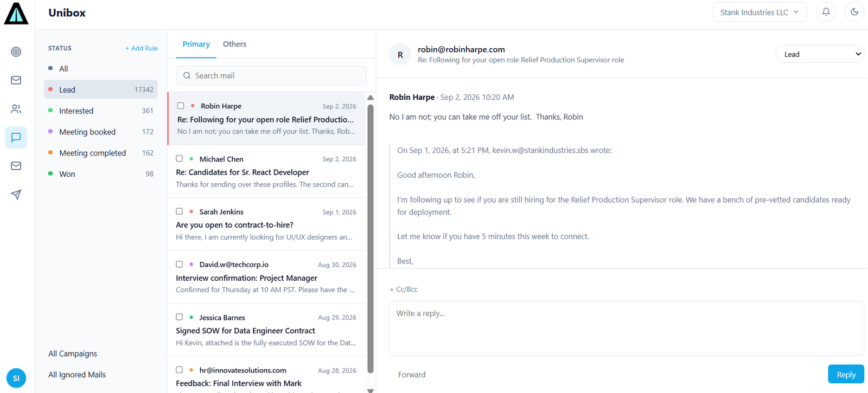Open the Signed SOW for Data Engineer email
Viewport: 868px width, 393px height.
pos(266,330)
